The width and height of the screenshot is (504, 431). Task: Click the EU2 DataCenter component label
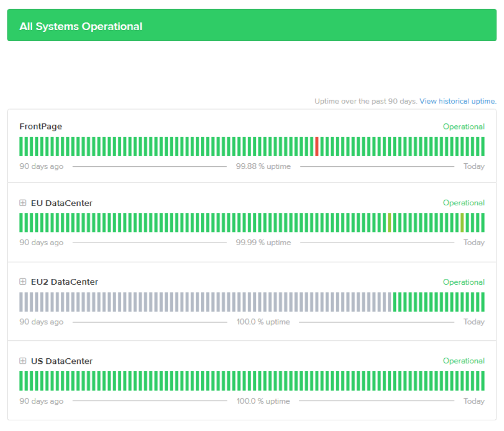click(64, 282)
